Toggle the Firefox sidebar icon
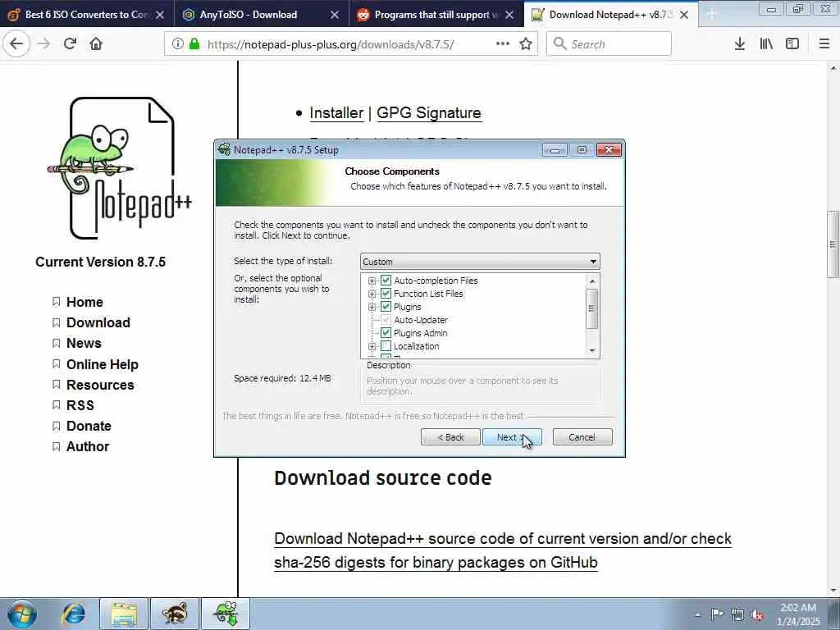This screenshot has height=630, width=840. click(792, 44)
